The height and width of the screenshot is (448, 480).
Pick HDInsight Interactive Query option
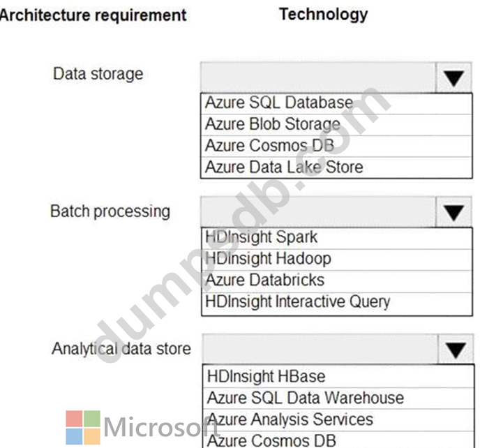click(298, 302)
